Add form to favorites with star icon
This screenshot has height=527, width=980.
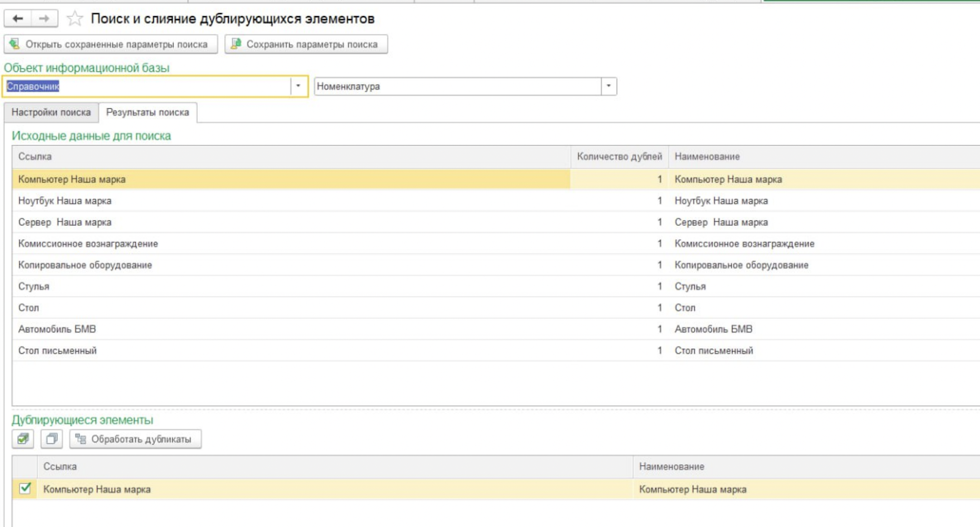point(75,19)
